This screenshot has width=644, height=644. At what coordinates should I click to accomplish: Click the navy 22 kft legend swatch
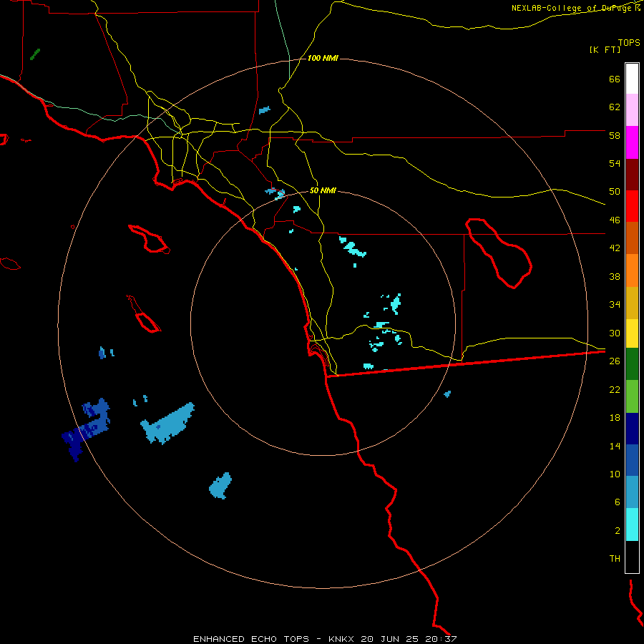click(632, 429)
